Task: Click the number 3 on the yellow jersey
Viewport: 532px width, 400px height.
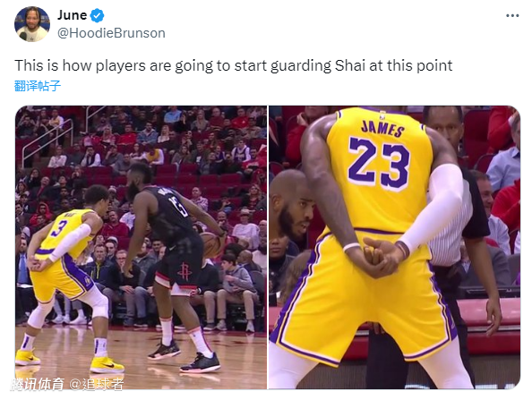Action: point(58,228)
